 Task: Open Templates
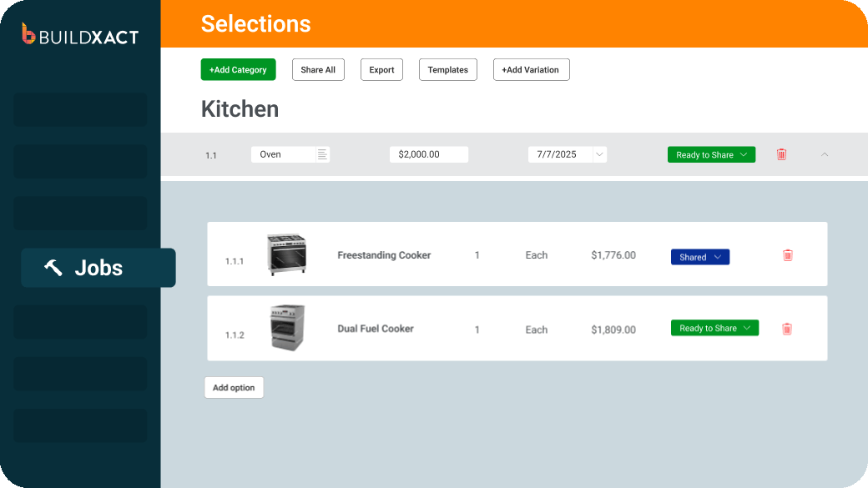pos(447,69)
